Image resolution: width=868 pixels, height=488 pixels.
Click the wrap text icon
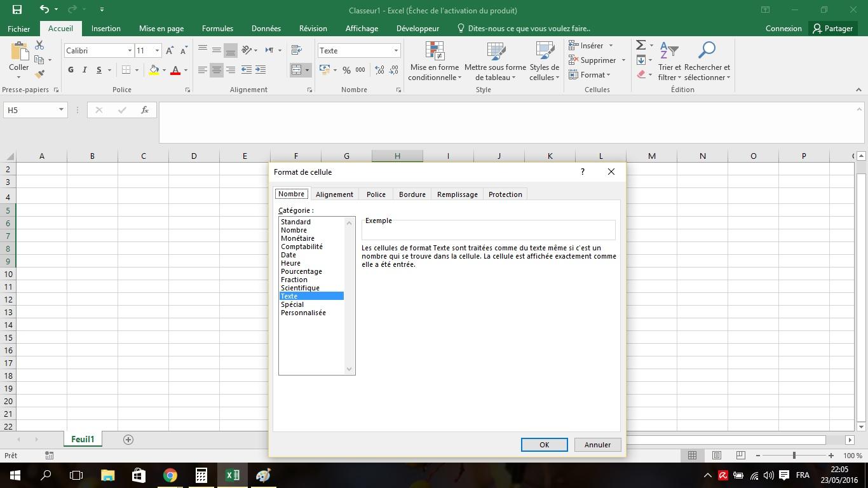click(296, 50)
